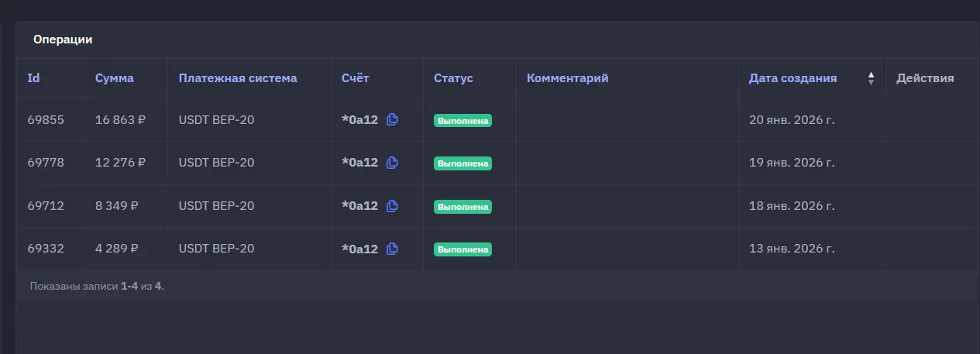Screen dimensions: 980x354
Task: Sort table by Статус column header
Action: [453, 78]
